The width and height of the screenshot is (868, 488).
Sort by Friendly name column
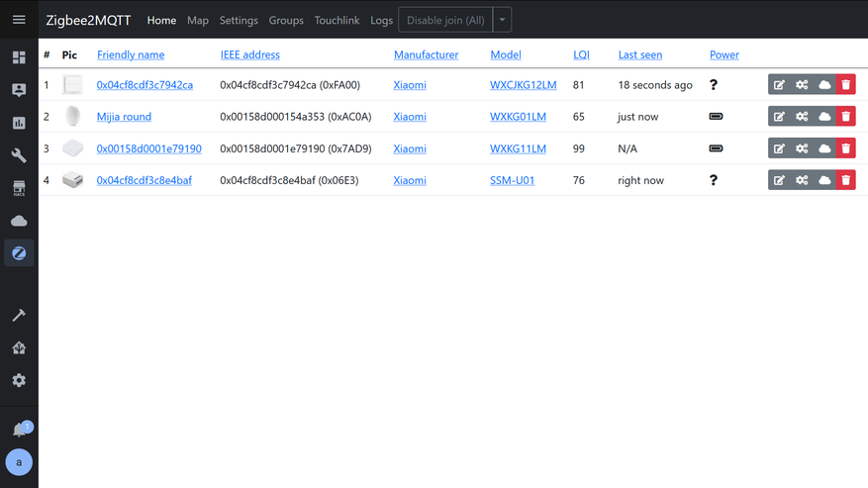click(x=131, y=54)
